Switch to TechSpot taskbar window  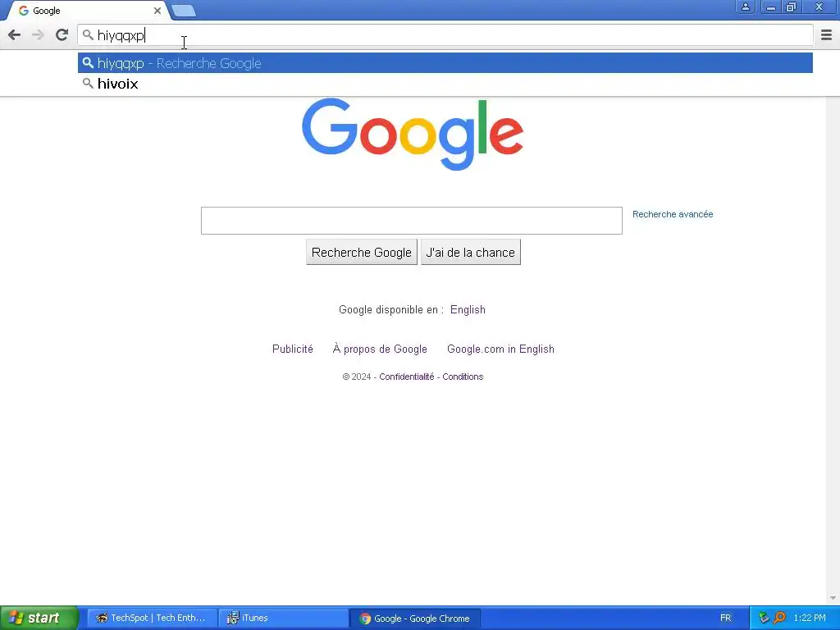[152, 618]
